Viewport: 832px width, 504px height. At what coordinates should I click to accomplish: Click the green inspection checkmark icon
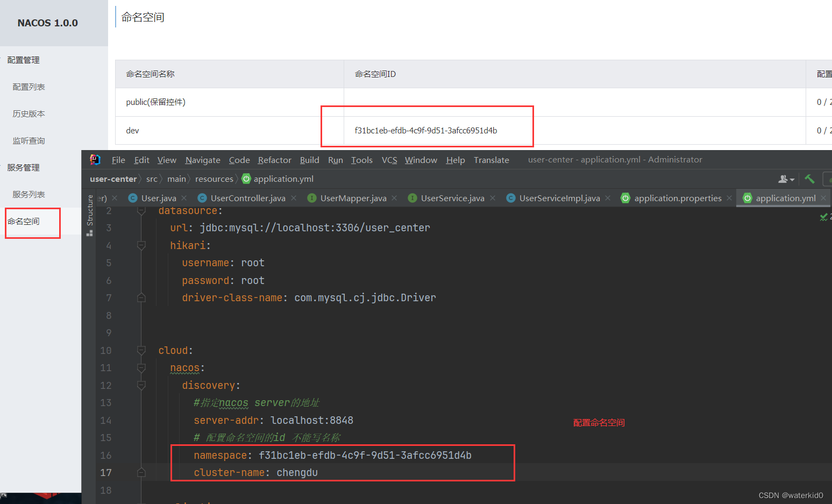pyautogui.click(x=823, y=217)
